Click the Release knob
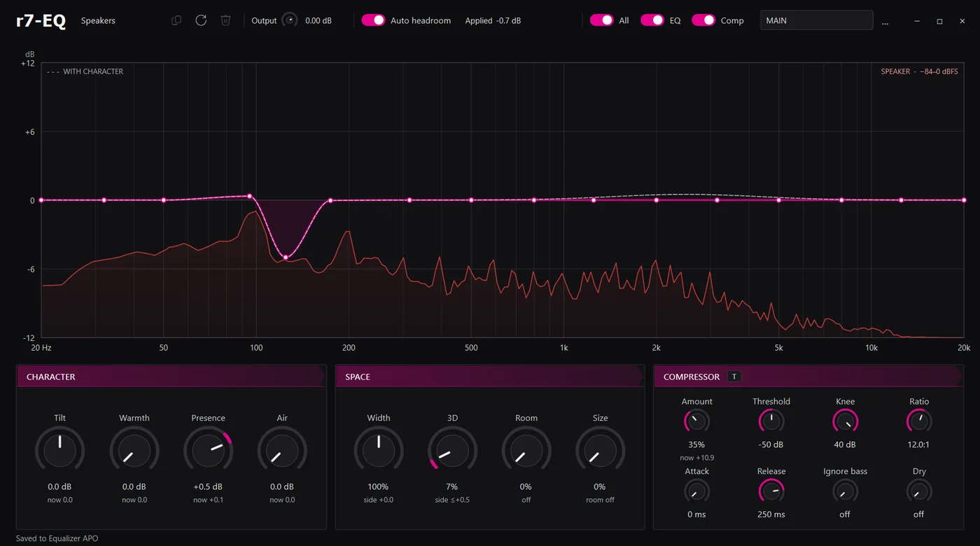 [771, 491]
